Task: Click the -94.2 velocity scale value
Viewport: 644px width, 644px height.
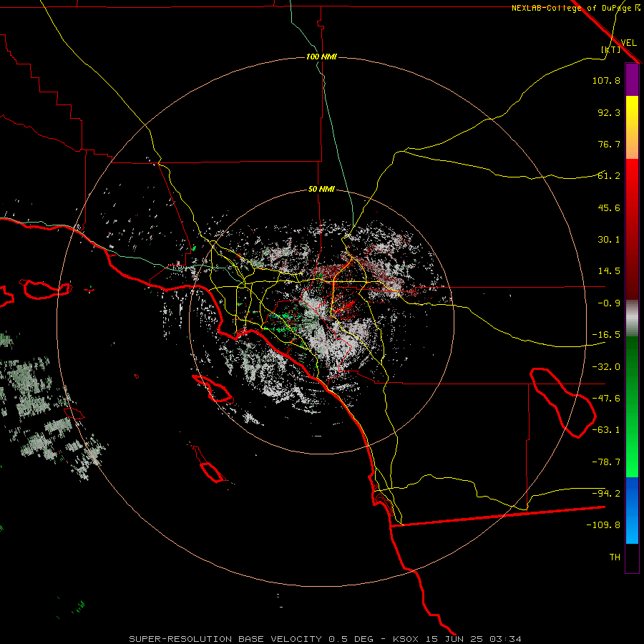Action: click(606, 493)
